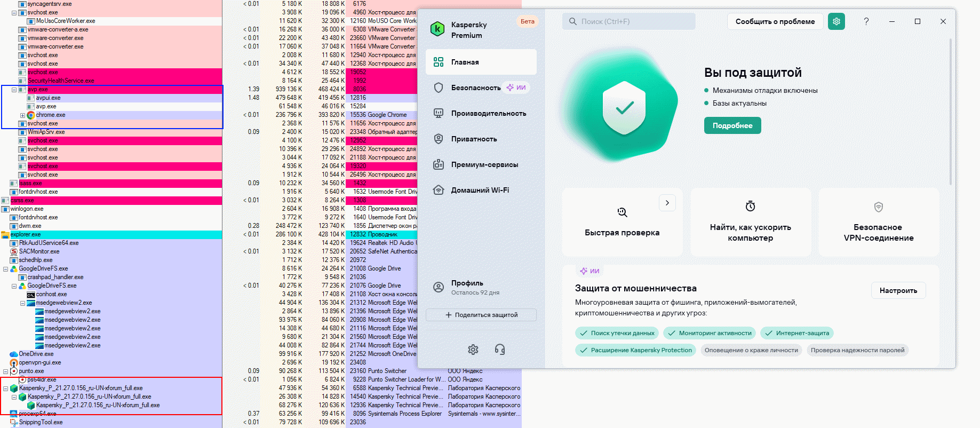Viewport: 980px width, 428px height.
Task: Click the green Подробнее button
Action: (x=732, y=125)
